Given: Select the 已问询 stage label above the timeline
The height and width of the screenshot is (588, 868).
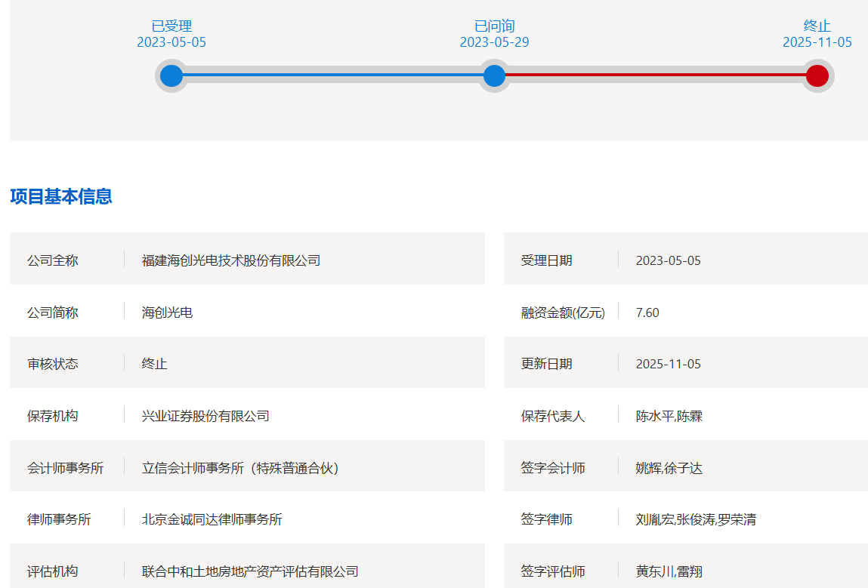Looking at the screenshot, I should [x=494, y=26].
